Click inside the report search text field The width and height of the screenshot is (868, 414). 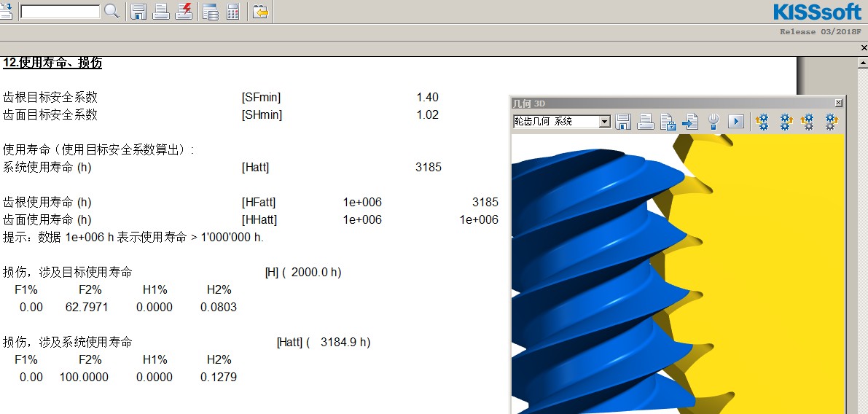[x=60, y=12]
